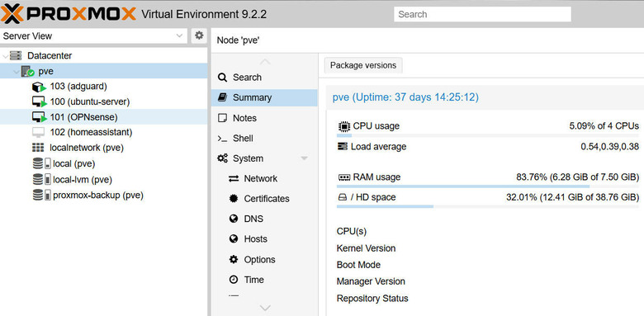Click the "Kernel Version" label
The width and height of the screenshot is (644, 316).
tap(366, 248)
